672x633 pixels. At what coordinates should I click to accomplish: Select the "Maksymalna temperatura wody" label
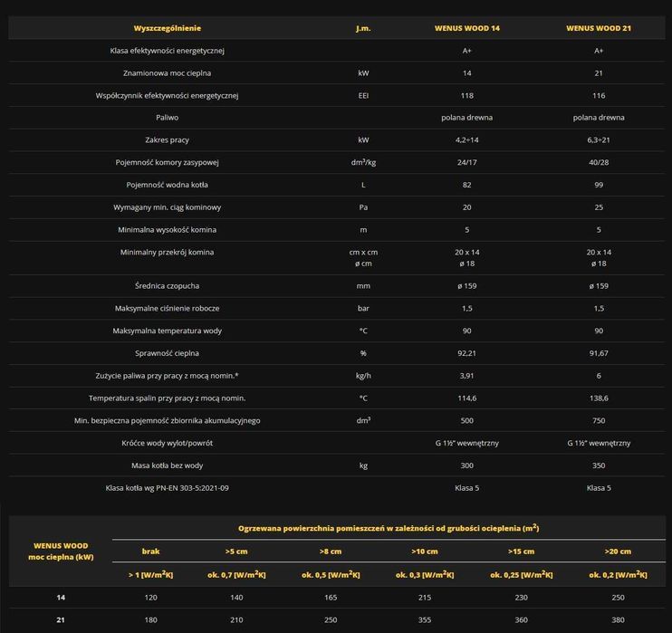click(168, 331)
